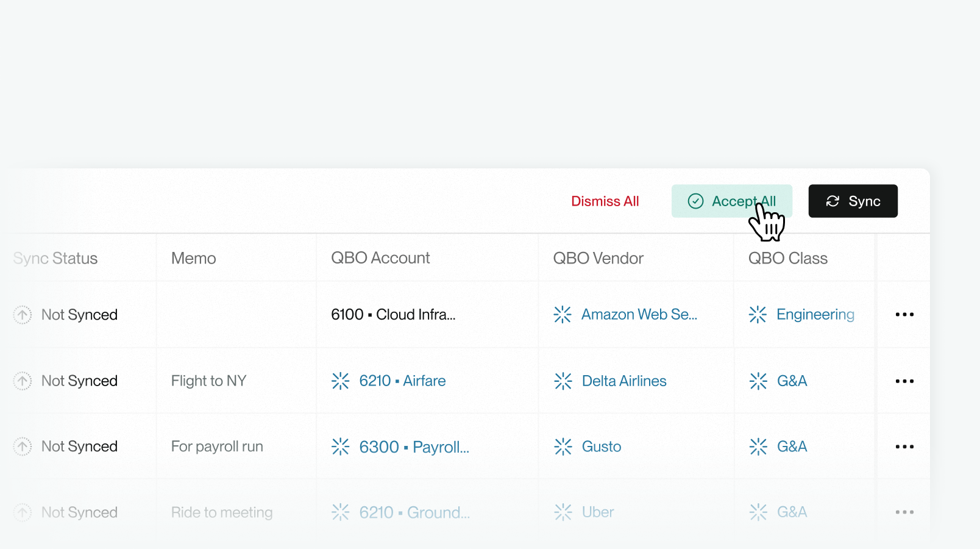
Task: Click Not Synced status in Flight to NY row
Action: [79, 381]
